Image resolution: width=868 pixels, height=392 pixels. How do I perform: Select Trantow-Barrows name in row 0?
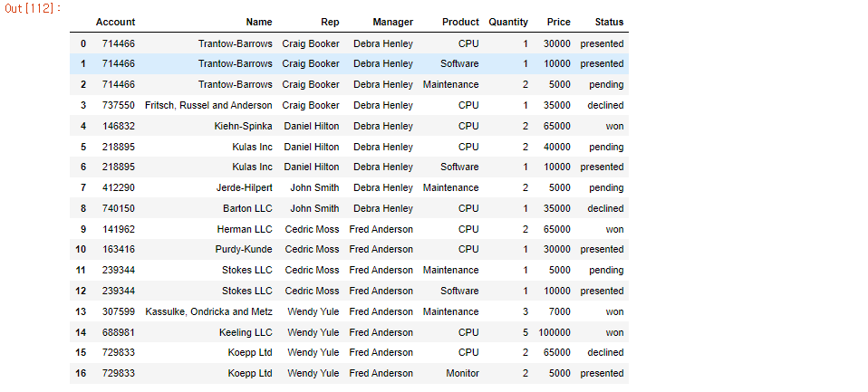[x=236, y=43]
